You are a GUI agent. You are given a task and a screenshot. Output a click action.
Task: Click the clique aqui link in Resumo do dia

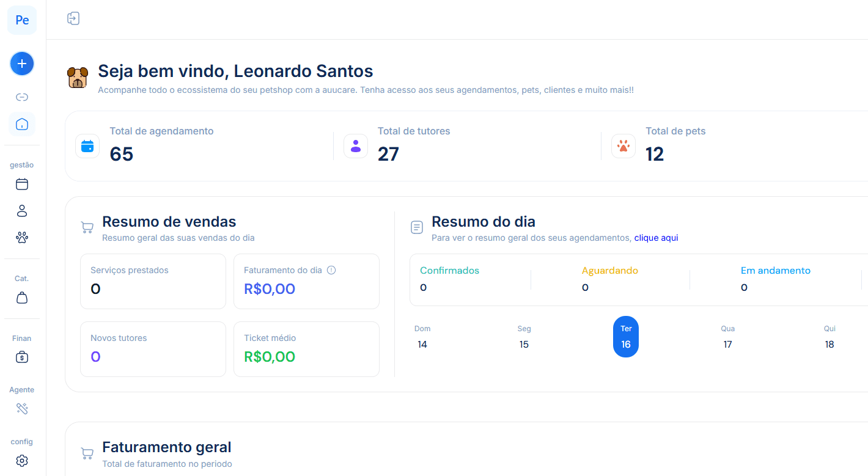[656, 238]
